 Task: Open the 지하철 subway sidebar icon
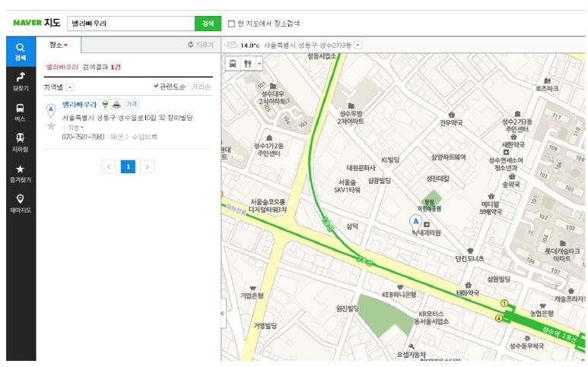tap(21, 143)
